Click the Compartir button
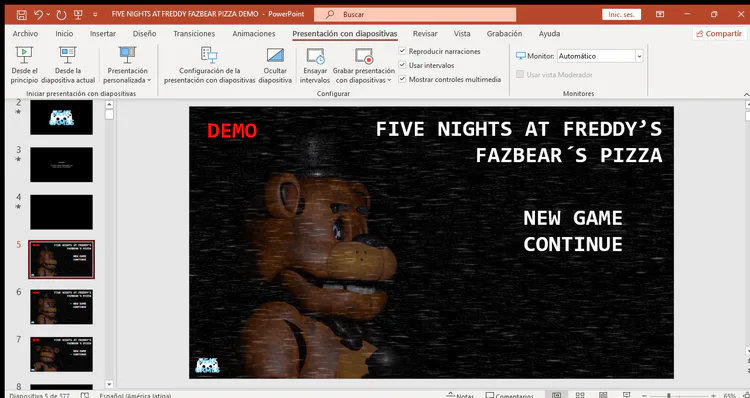750x398 pixels. click(719, 33)
